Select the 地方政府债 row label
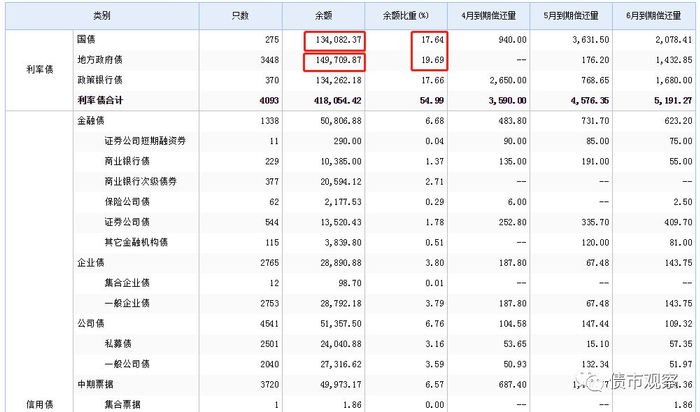Screen dimensions: 700x412 click(100, 59)
